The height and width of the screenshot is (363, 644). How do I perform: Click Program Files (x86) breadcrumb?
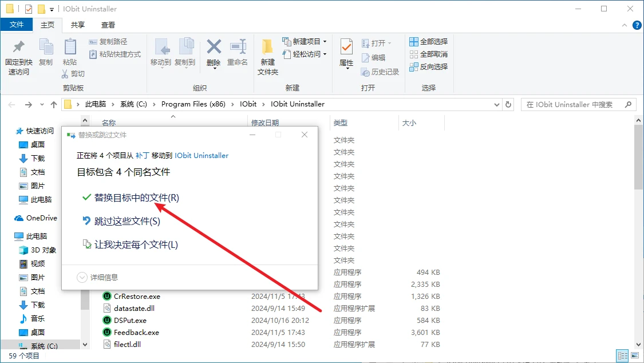[193, 104]
